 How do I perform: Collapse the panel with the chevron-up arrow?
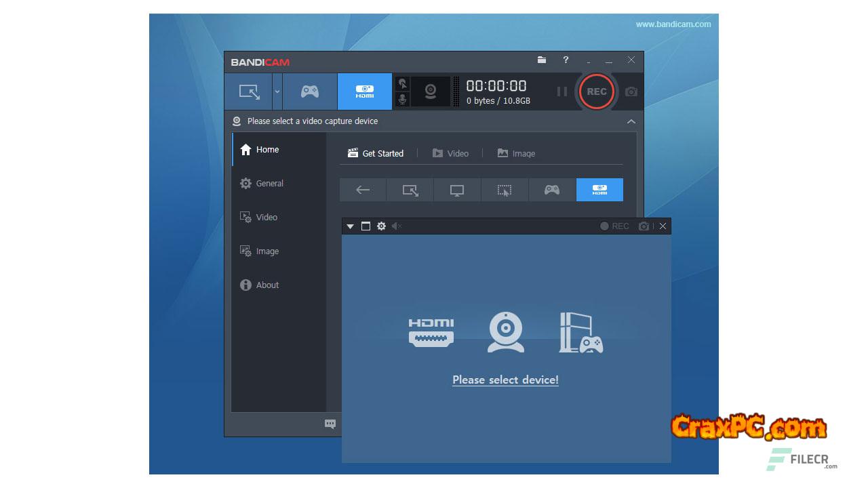[x=631, y=121]
